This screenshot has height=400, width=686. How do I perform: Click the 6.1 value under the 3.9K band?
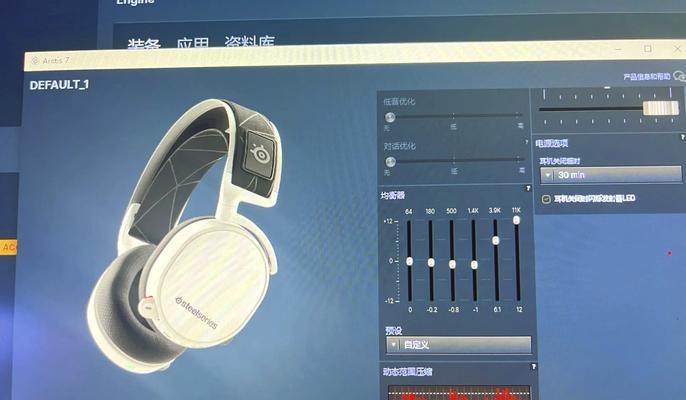click(497, 309)
